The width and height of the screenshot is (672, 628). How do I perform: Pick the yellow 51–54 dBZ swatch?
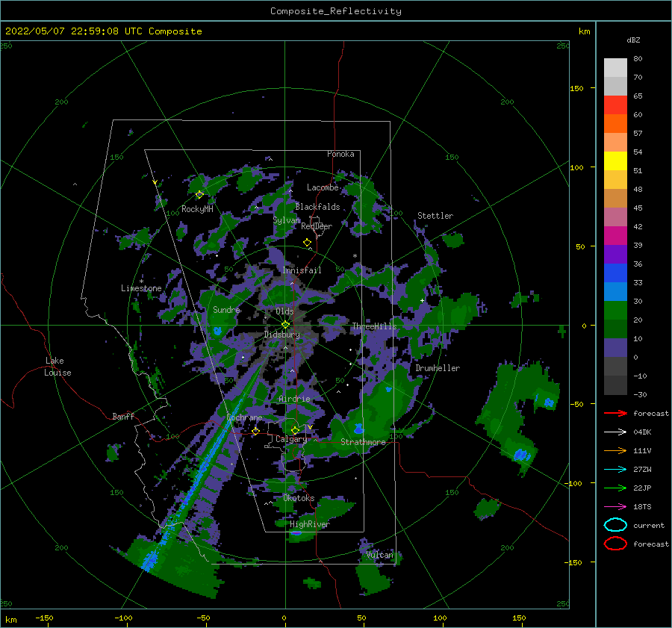[615, 161]
